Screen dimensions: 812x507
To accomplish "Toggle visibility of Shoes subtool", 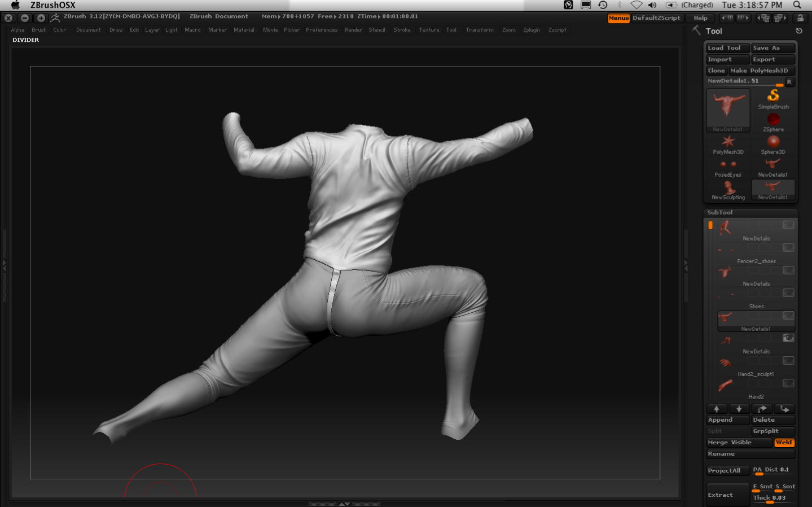I will (788, 293).
